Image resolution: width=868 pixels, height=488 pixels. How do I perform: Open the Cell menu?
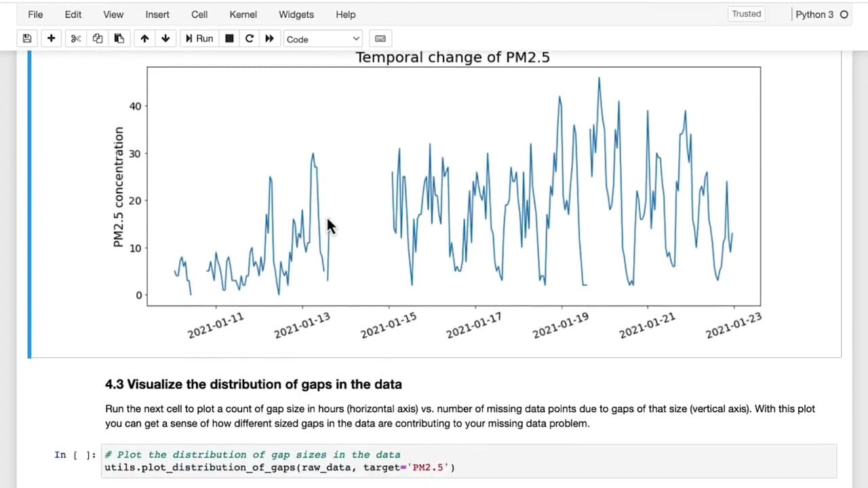pos(199,14)
